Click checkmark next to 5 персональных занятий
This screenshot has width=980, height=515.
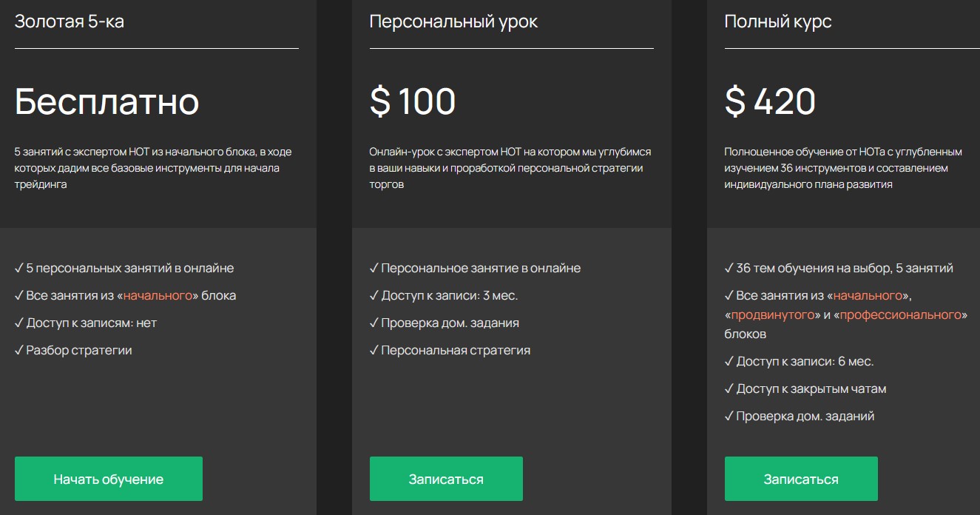pos(19,268)
